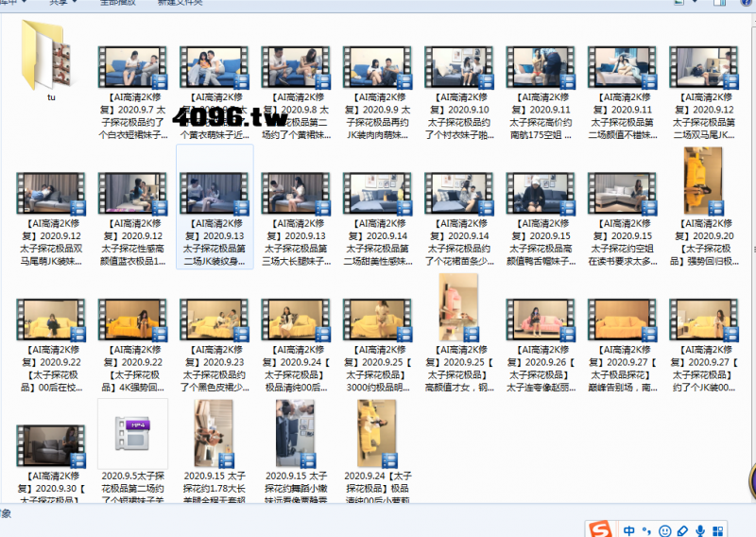Image resolution: width=756 pixels, height=537 pixels.
Task: Click '新建文件夹' in the toolbar
Action: 180,3
